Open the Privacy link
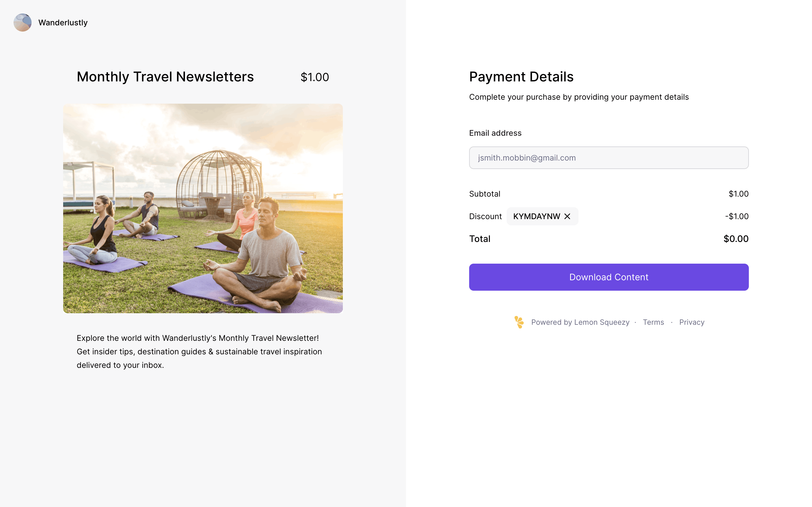This screenshot has height=507, width=812. click(692, 322)
